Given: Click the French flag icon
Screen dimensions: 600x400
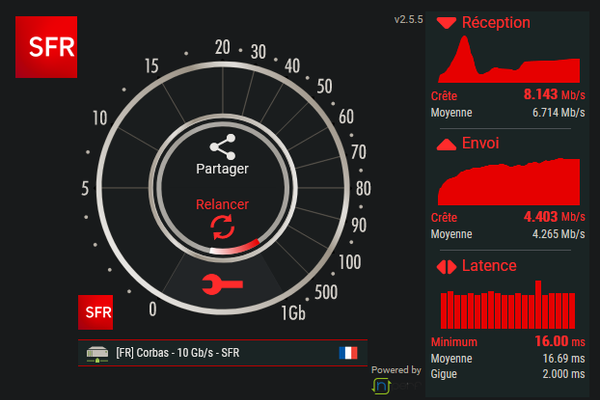Looking at the screenshot, I should (x=348, y=353).
